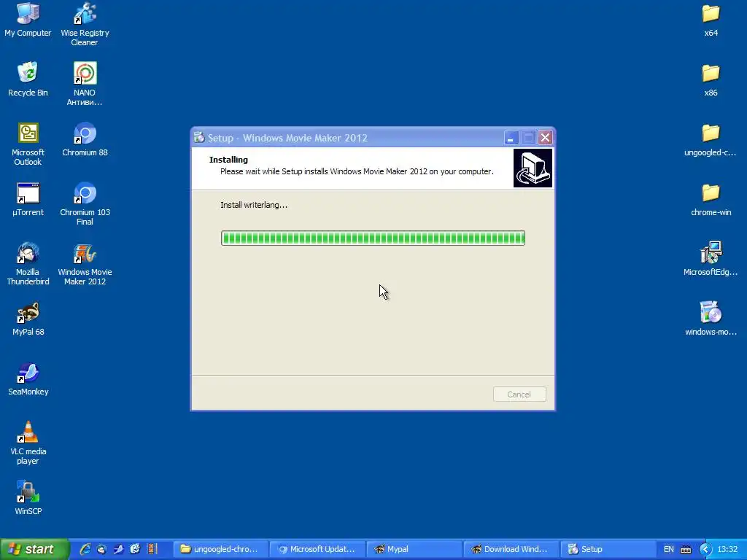Click the third Quick Launch icon
Viewport: 747px width, 560px height.
[119, 549]
